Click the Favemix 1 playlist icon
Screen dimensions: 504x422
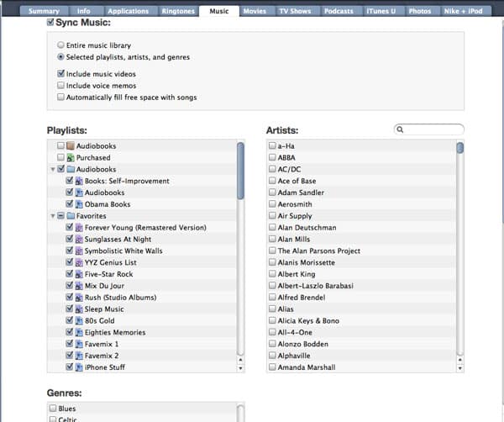coord(79,344)
